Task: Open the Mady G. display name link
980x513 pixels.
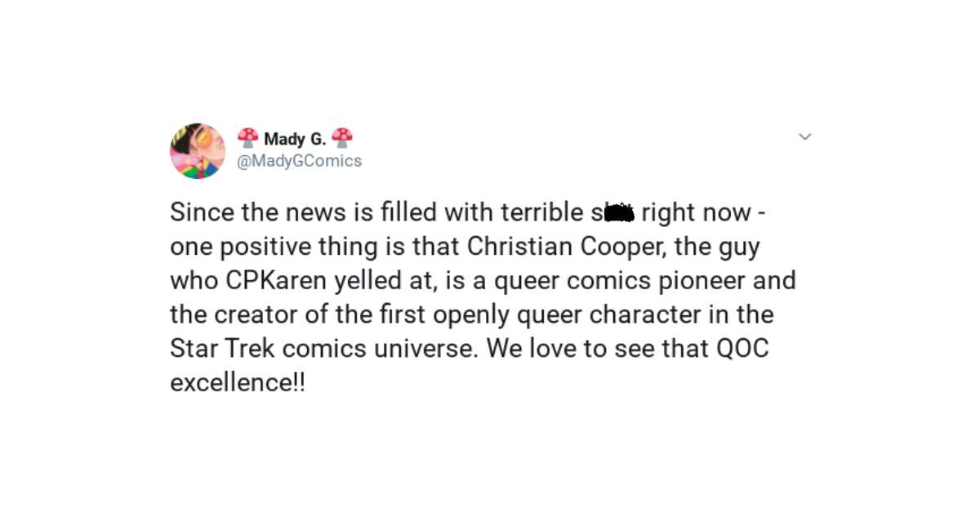Action: [x=295, y=139]
